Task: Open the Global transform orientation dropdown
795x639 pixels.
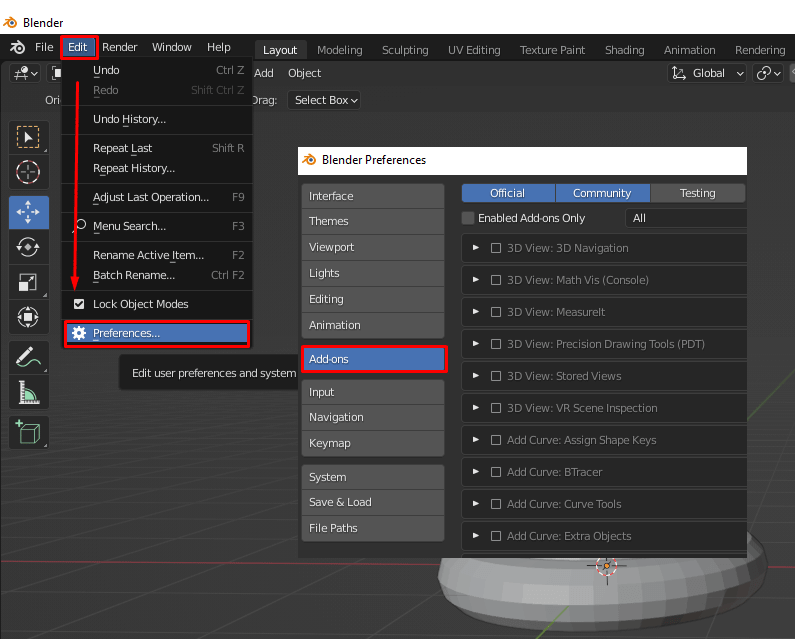Action: (708, 73)
